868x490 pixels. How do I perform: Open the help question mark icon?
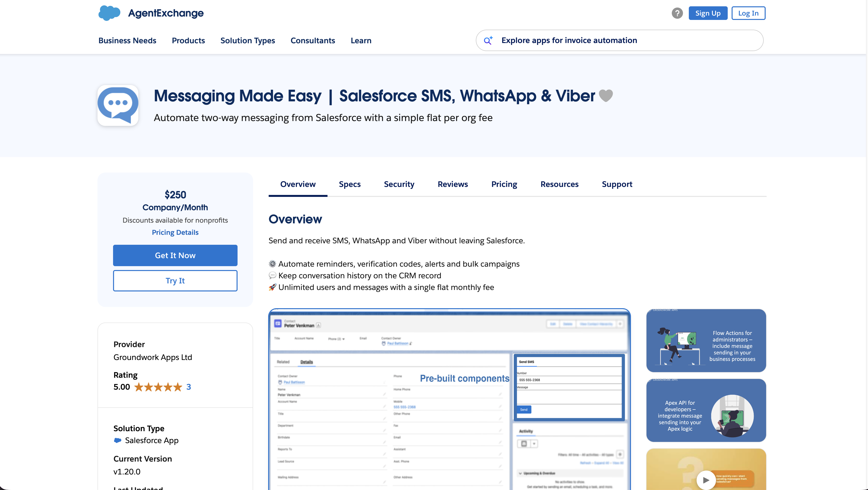[x=677, y=13]
